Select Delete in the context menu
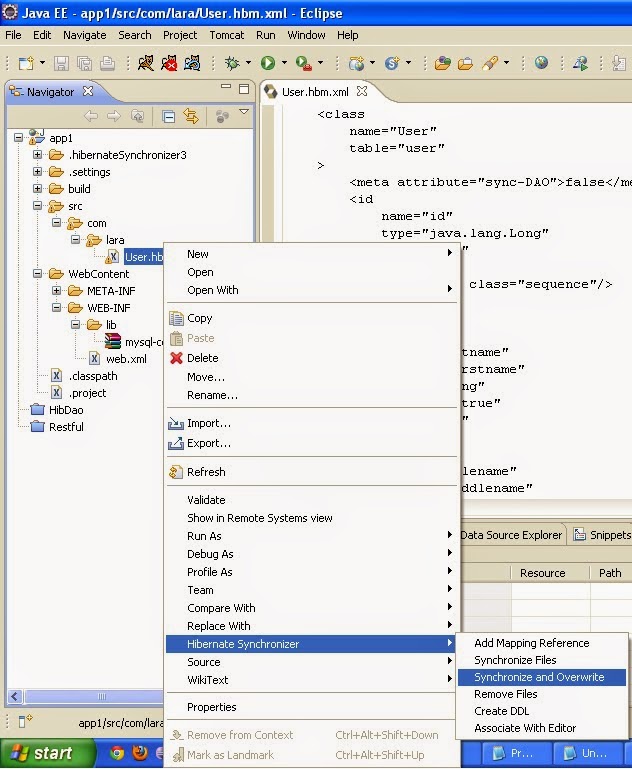 [311, 358]
